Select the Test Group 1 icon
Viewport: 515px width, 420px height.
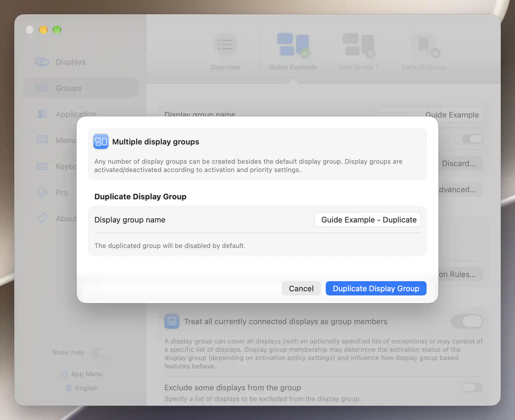coord(358,45)
